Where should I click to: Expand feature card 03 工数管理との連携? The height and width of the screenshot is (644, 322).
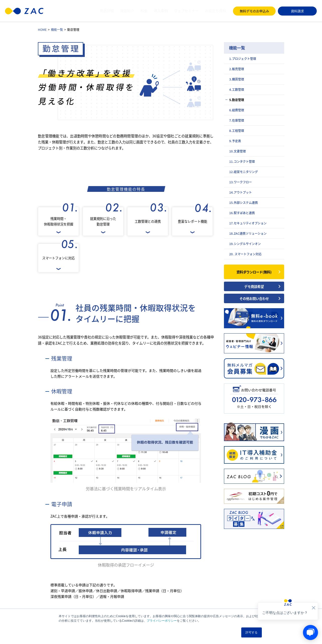[148, 221]
